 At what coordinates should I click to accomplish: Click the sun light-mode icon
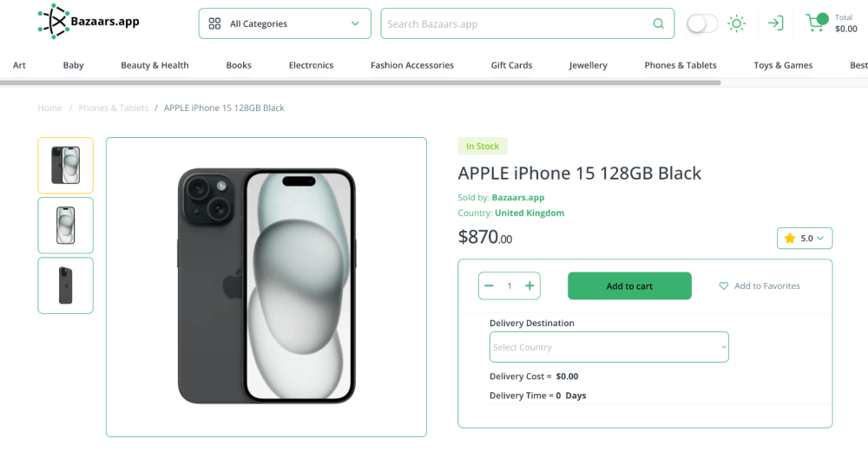point(737,23)
